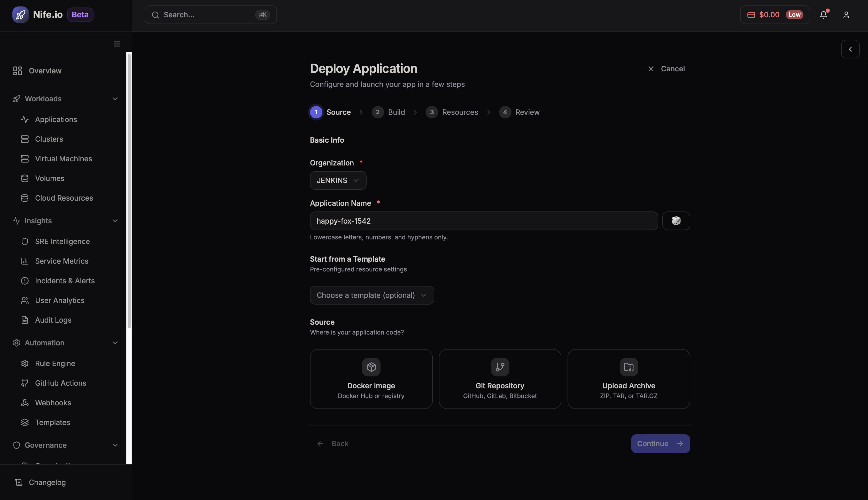Screen dimensions: 868x500
Task: Open GitHub Actions in sidebar
Action: [x=60, y=383]
